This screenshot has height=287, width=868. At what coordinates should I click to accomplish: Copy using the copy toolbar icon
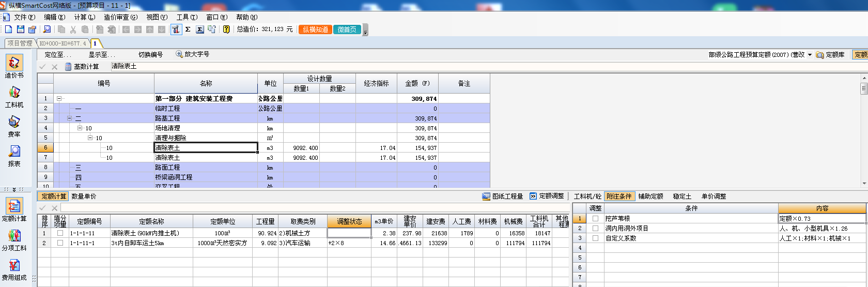[61, 29]
